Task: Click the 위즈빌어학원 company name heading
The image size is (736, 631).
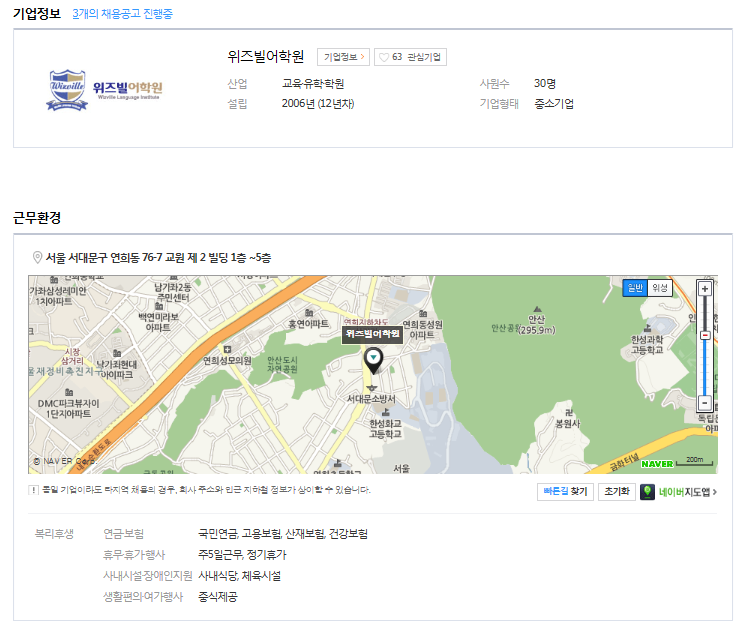Action: 266,57
